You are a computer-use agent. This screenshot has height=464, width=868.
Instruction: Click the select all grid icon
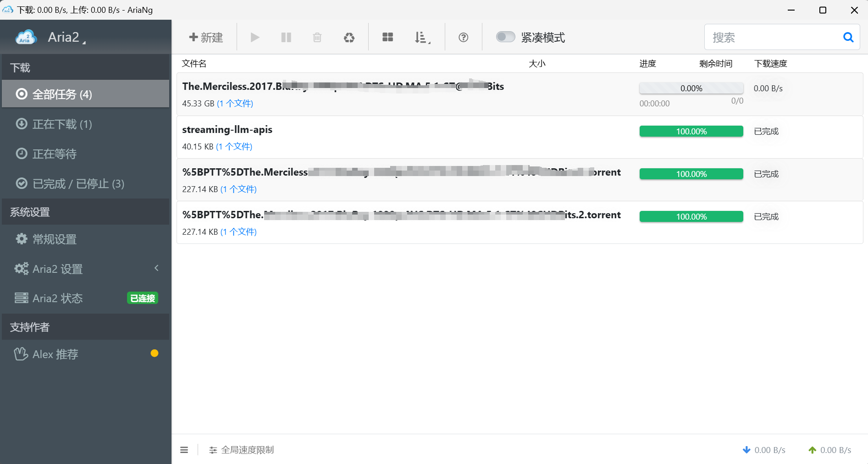click(x=387, y=37)
